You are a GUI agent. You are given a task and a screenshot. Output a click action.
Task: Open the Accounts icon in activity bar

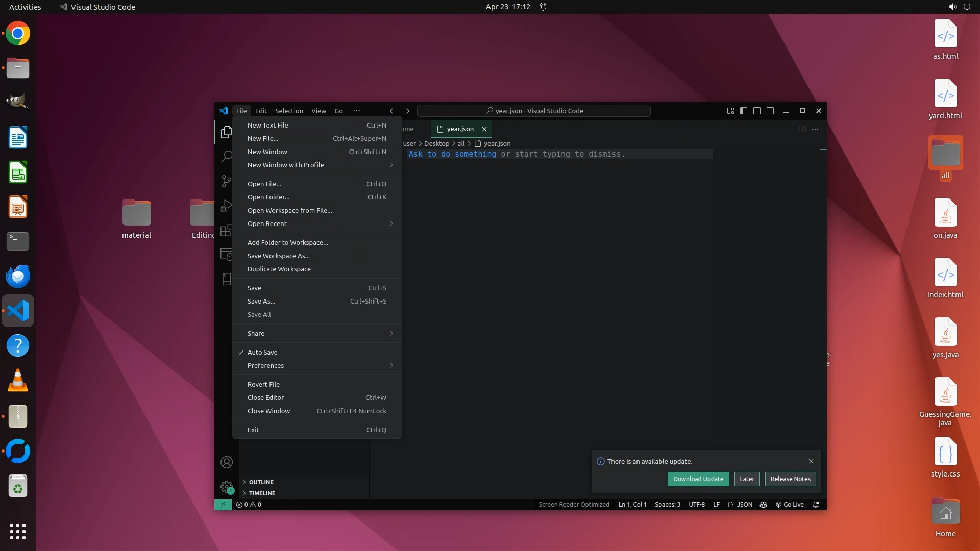[x=227, y=462]
